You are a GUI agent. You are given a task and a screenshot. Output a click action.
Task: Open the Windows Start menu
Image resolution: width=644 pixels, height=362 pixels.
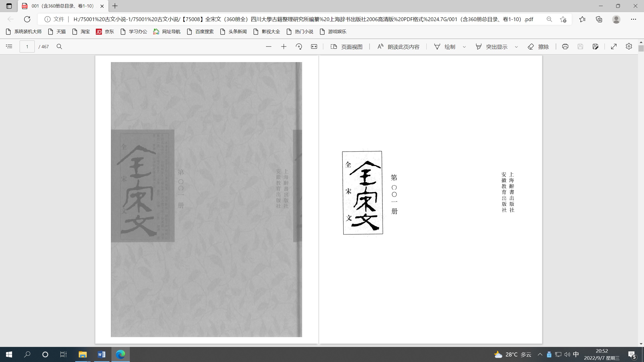[x=9, y=354]
